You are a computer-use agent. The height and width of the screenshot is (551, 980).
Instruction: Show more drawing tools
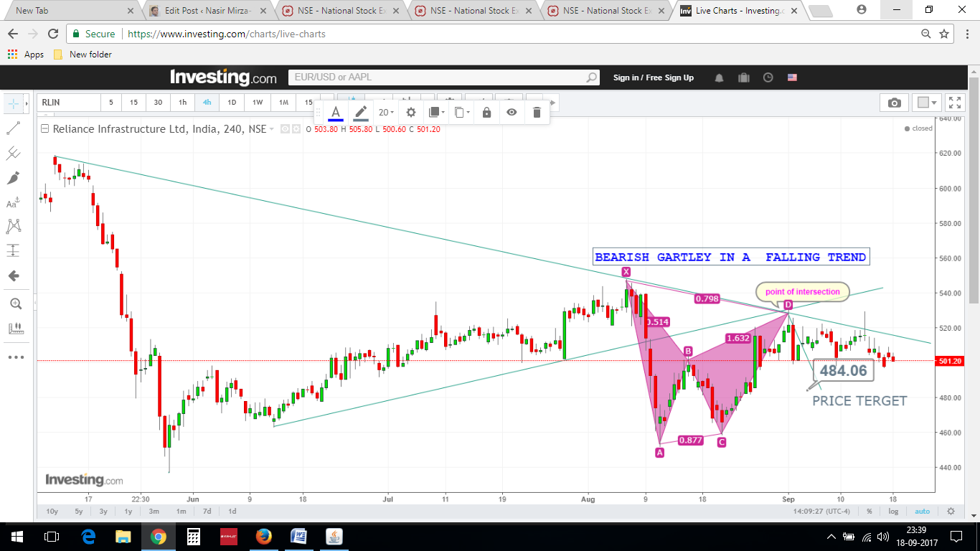pos(15,357)
